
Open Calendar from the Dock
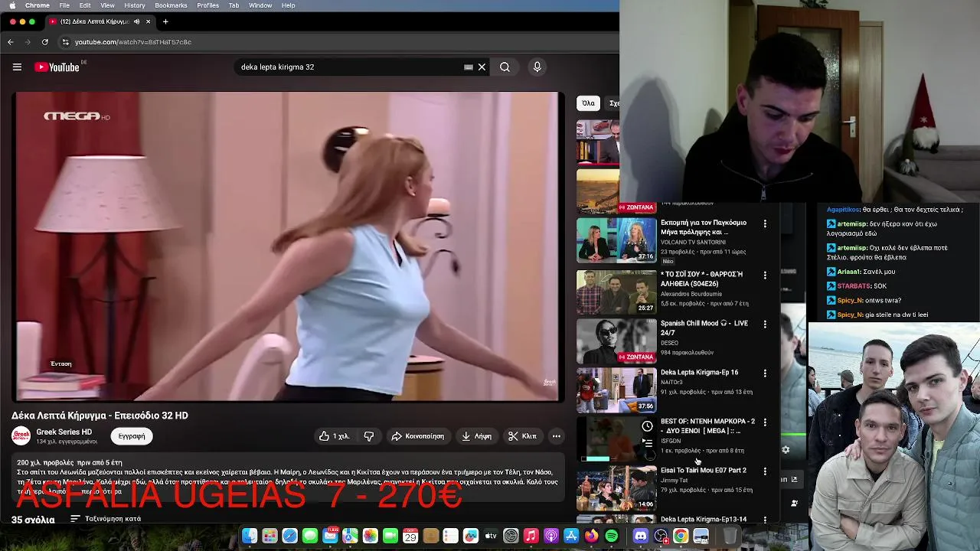[x=410, y=536]
